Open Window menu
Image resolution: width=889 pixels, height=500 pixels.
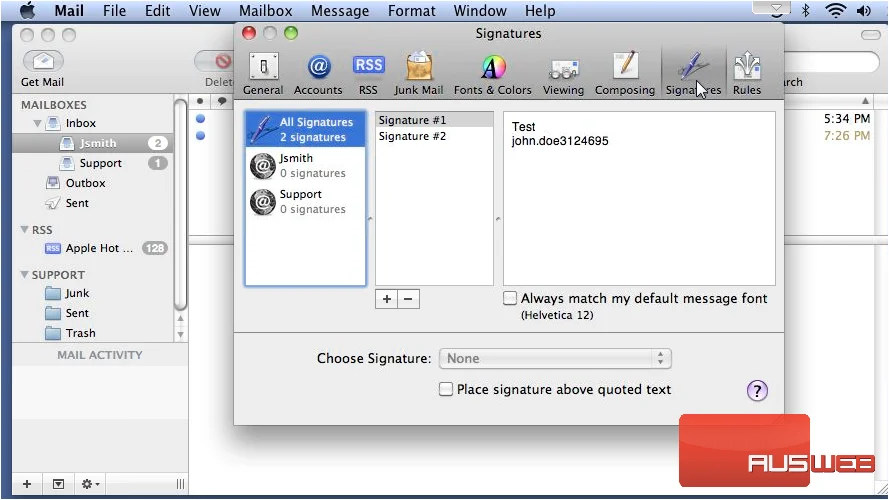point(480,11)
